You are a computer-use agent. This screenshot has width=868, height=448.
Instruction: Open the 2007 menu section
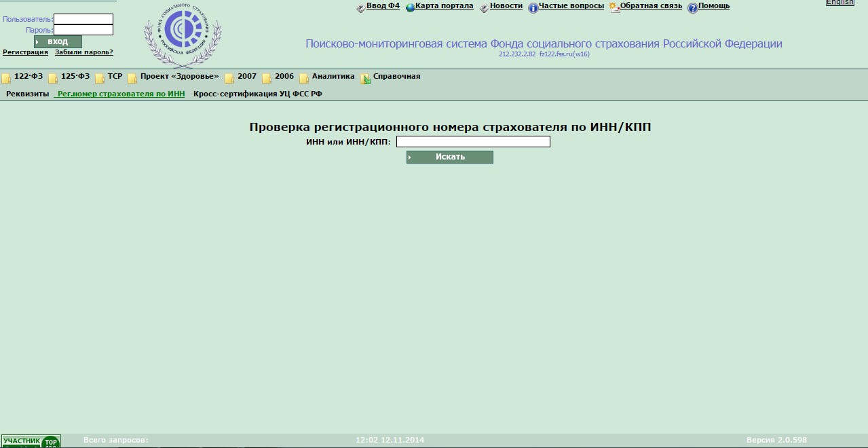[247, 77]
